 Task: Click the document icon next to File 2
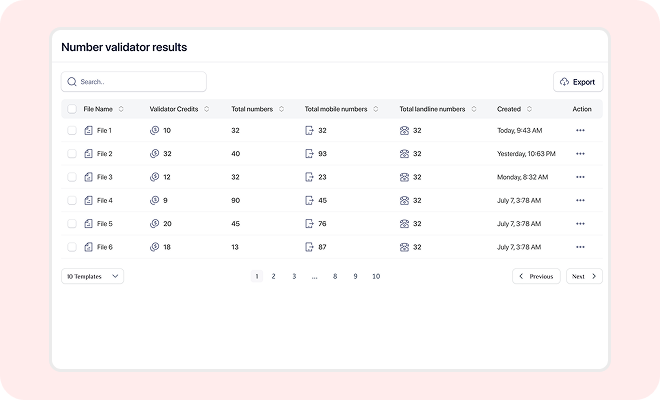88,154
